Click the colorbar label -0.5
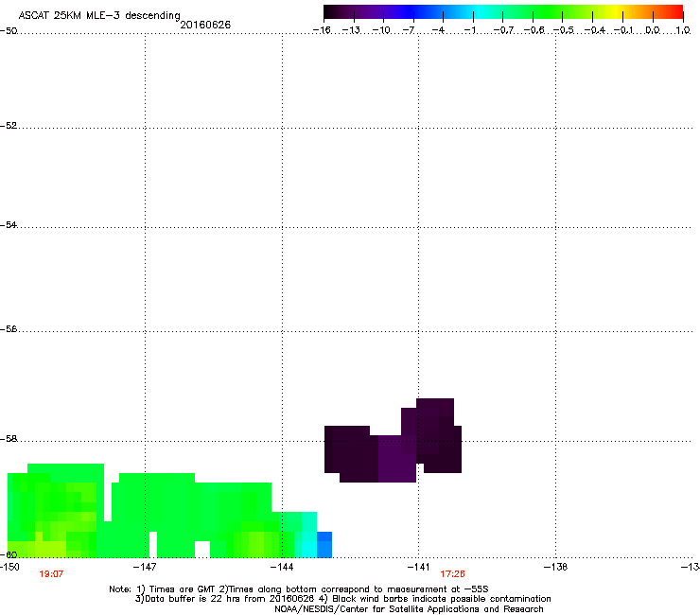The height and width of the screenshot is (615, 700). (x=564, y=30)
